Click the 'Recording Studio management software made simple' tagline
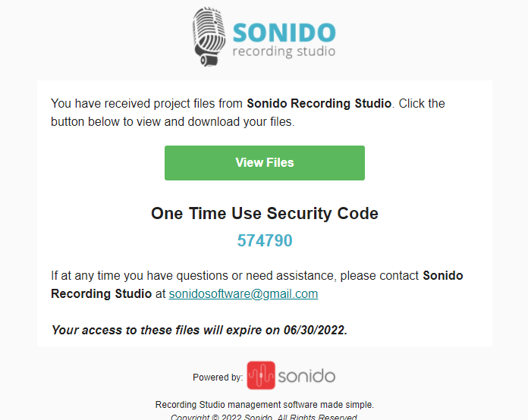 click(x=264, y=405)
